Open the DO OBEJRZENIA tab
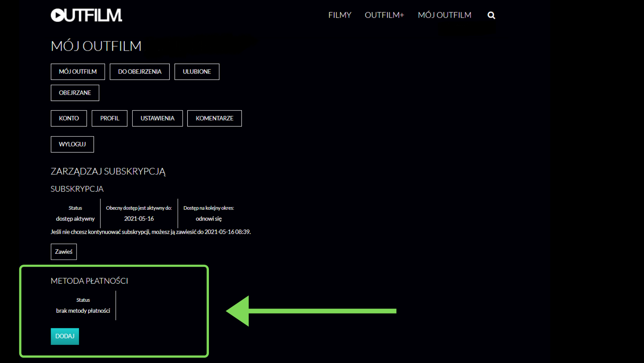Viewport: 644px width, 363px height. coord(140,71)
